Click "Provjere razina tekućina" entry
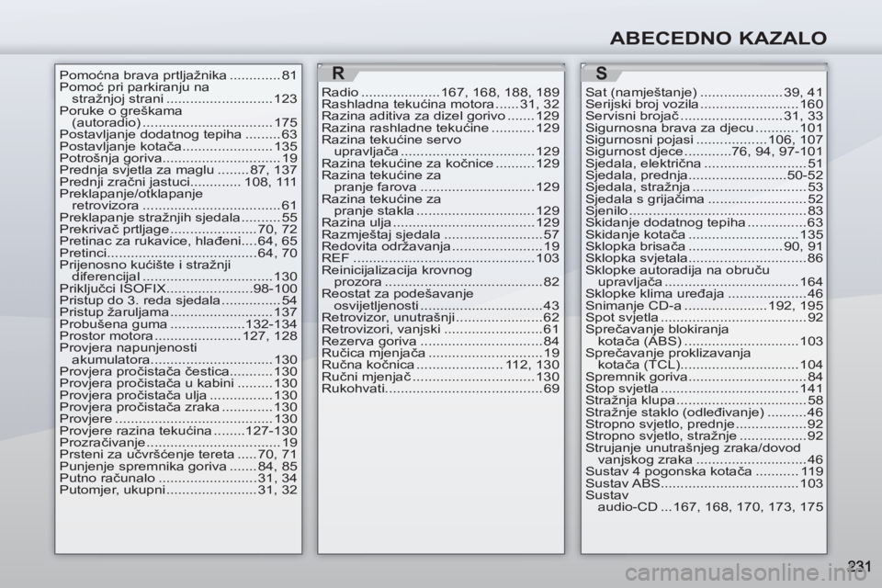 click(178, 431)
